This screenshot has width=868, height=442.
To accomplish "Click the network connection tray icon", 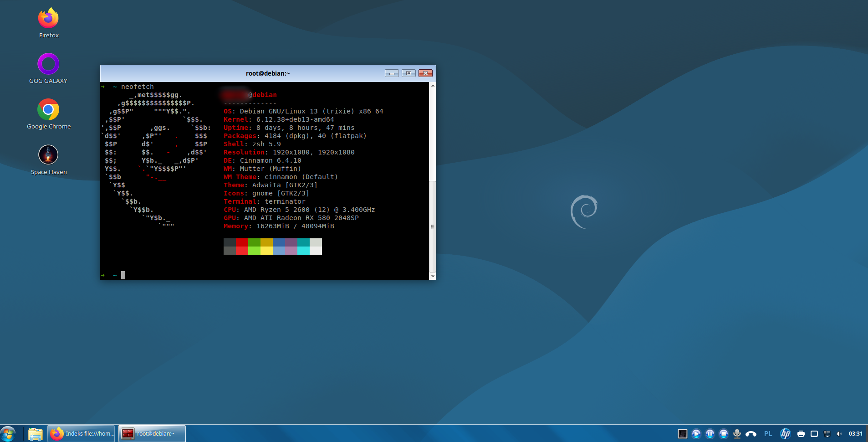I will click(x=827, y=434).
